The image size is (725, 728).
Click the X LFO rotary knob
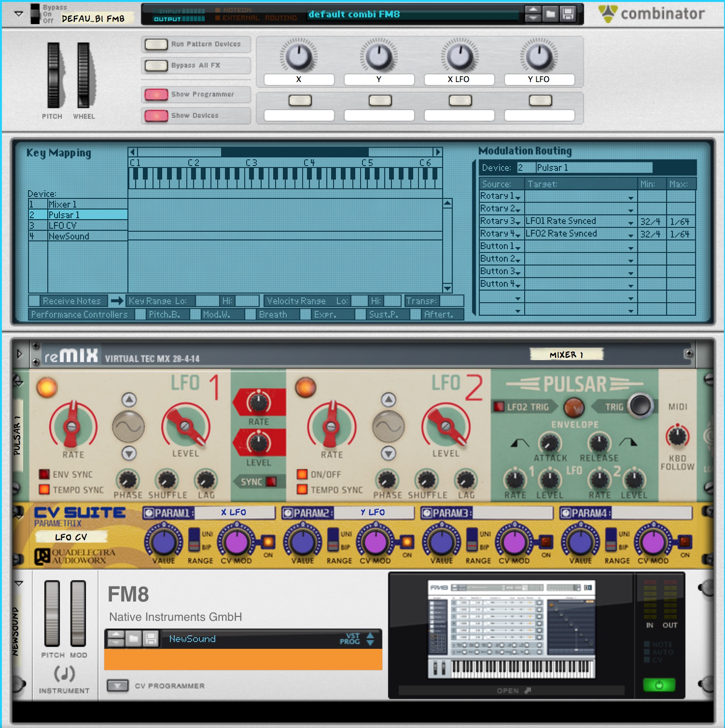[x=459, y=56]
